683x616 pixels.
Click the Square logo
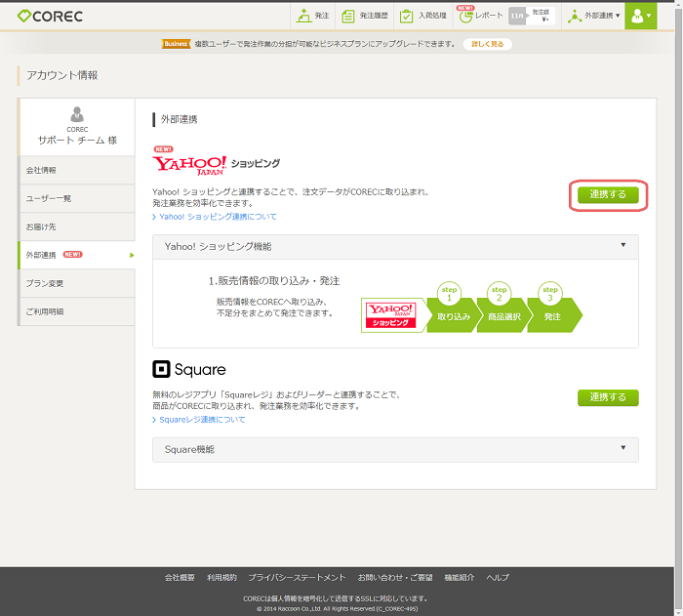(189, 369)
